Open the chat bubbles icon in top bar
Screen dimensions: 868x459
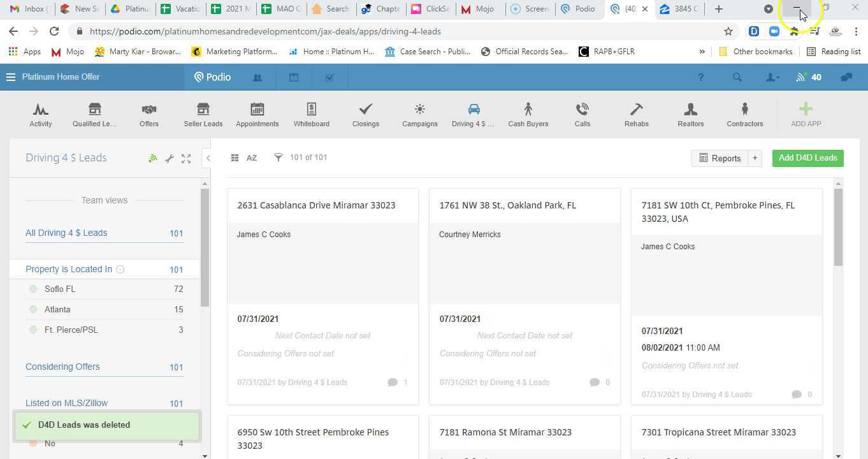[x=846, y=77]
